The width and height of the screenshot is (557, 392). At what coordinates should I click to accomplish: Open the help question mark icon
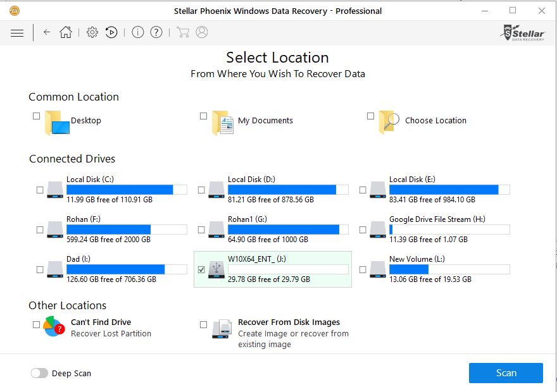(156, 32)
